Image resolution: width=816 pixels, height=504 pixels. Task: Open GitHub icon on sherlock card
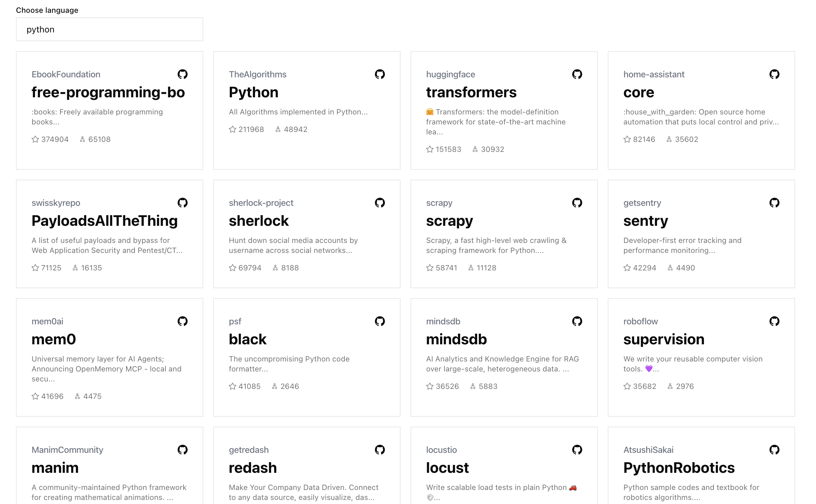[x=380, y=203]
